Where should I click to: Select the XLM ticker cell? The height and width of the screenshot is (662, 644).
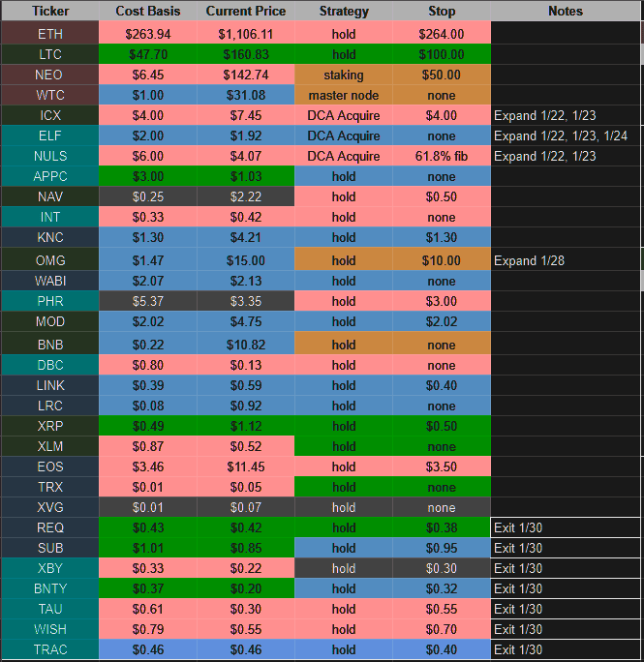pyautogui.click(x=49, y=446)
